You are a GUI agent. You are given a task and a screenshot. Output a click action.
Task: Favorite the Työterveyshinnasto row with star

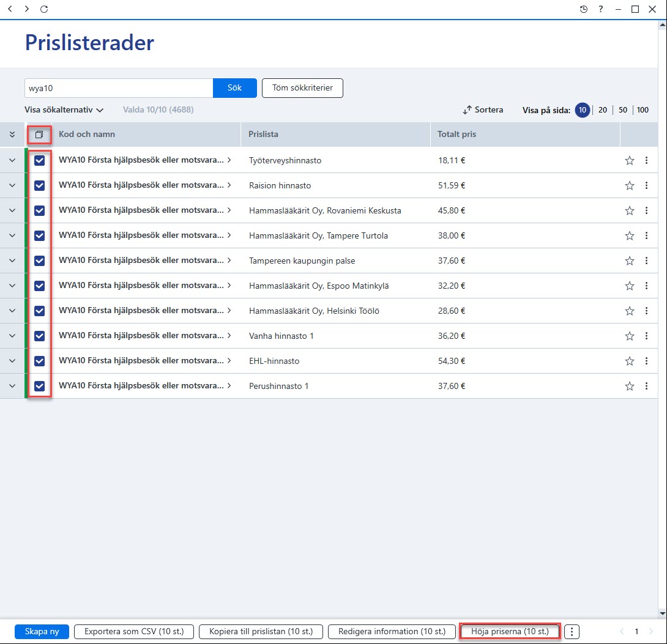pos(630,160)
